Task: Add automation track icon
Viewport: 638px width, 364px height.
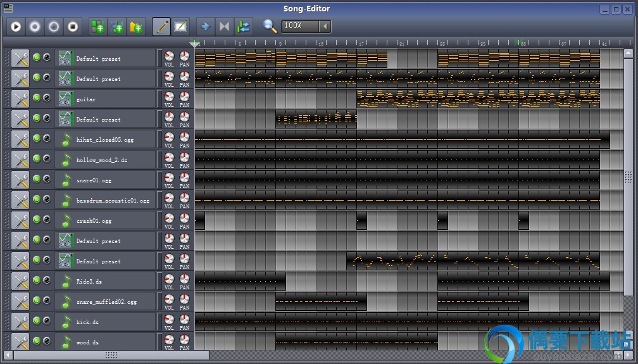Action: 136,27
